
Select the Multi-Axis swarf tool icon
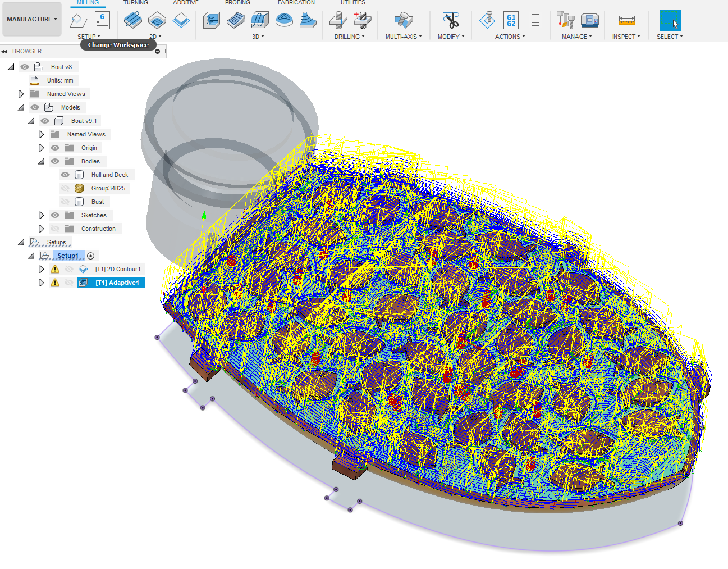tap(404, 21)
